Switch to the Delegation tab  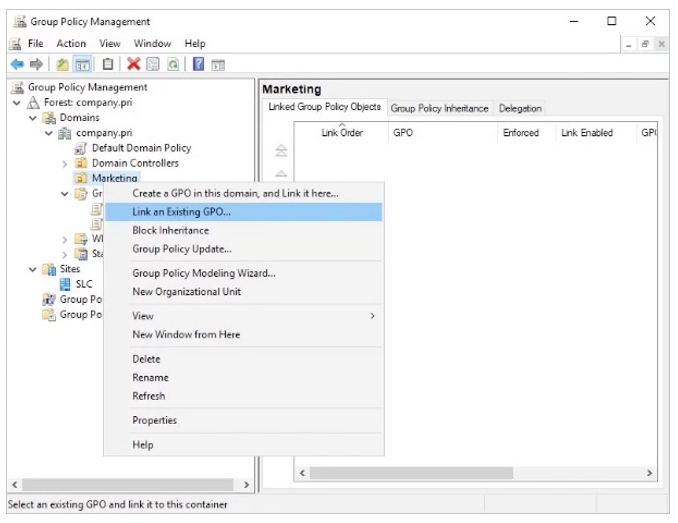(x=520, y=108)
